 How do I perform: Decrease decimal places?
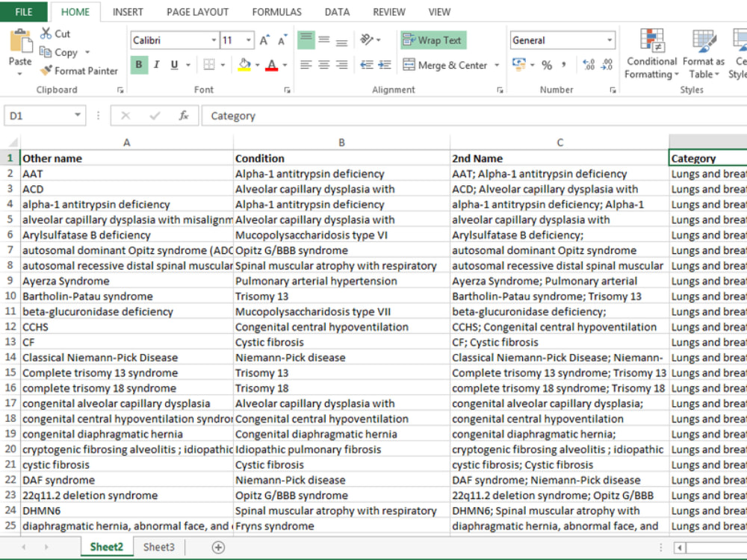coord(607,65)
